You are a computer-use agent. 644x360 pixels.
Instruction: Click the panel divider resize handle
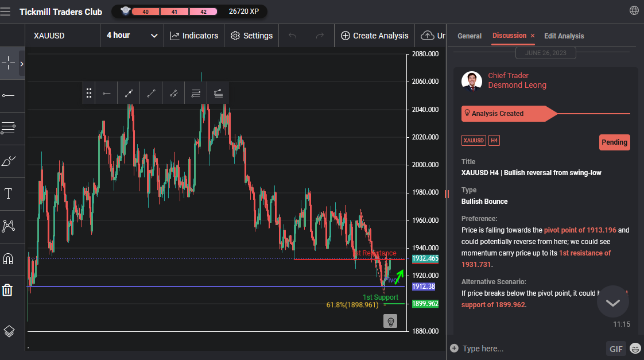[447, 194]
